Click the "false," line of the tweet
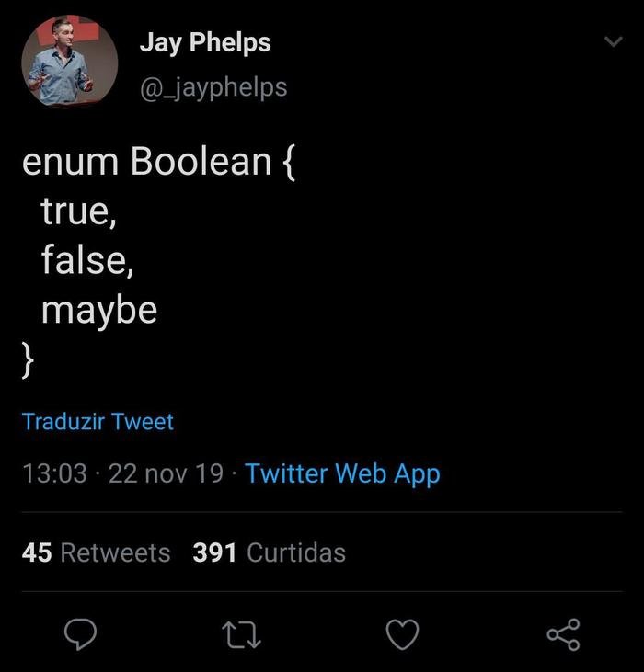 (x=86, y=261)
